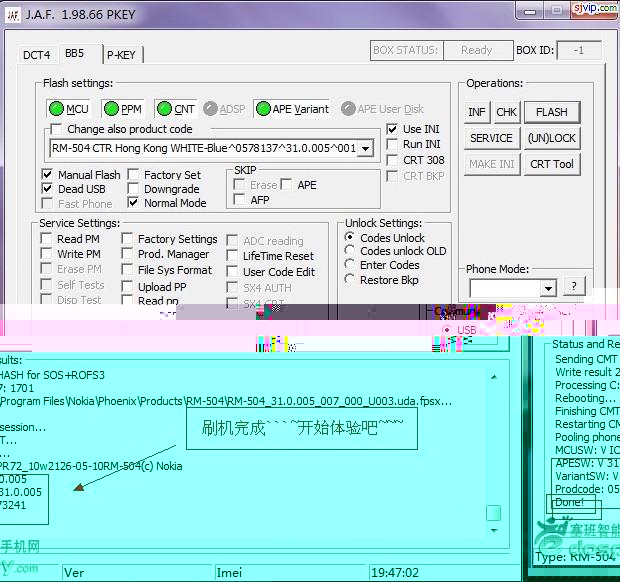620x582 pixels.
Task: Select Codes Unlock radio button
Action: (x=350, y=237)
